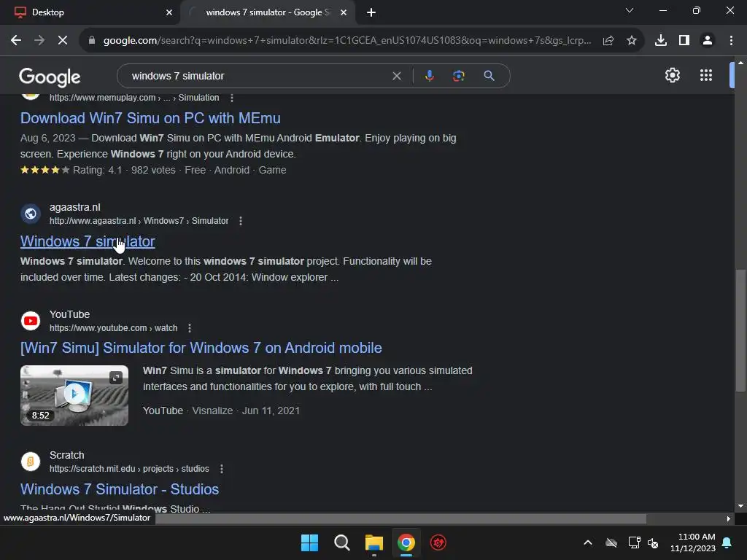This screenshot has height=560, width=747.
Task: Open Google apps grid
Action: point(706,75)
